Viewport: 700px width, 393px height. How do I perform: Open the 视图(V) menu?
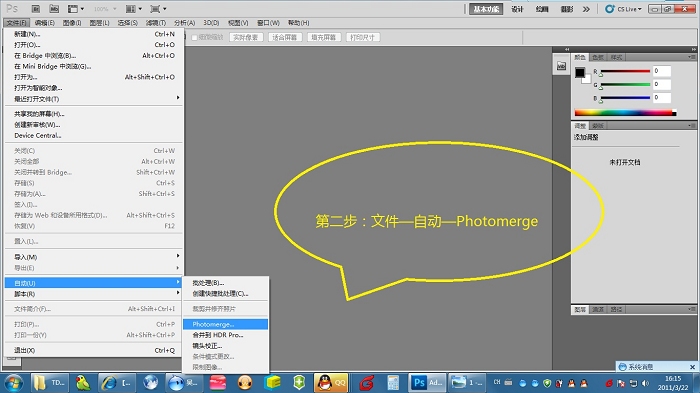tap(238, 23)
